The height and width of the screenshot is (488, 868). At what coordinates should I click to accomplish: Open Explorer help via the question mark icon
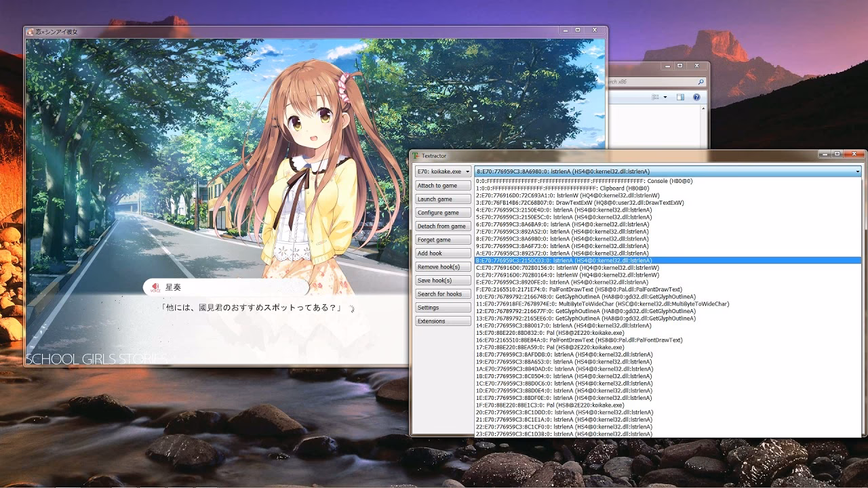click(x=696, y=98)
